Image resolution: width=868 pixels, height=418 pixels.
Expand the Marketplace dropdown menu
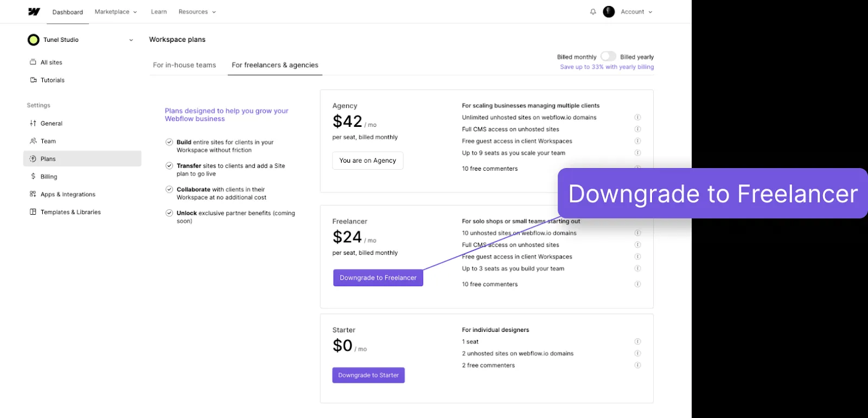(x=116, y=11)
